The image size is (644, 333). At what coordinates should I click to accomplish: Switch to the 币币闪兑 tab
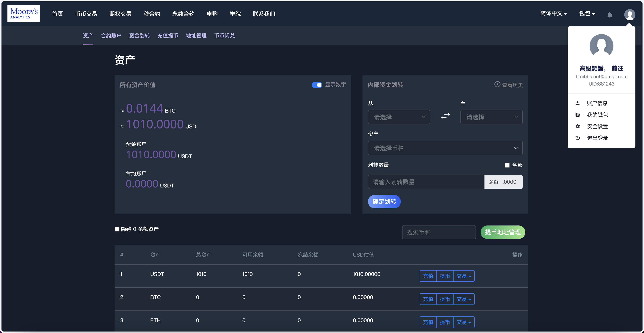225,36
